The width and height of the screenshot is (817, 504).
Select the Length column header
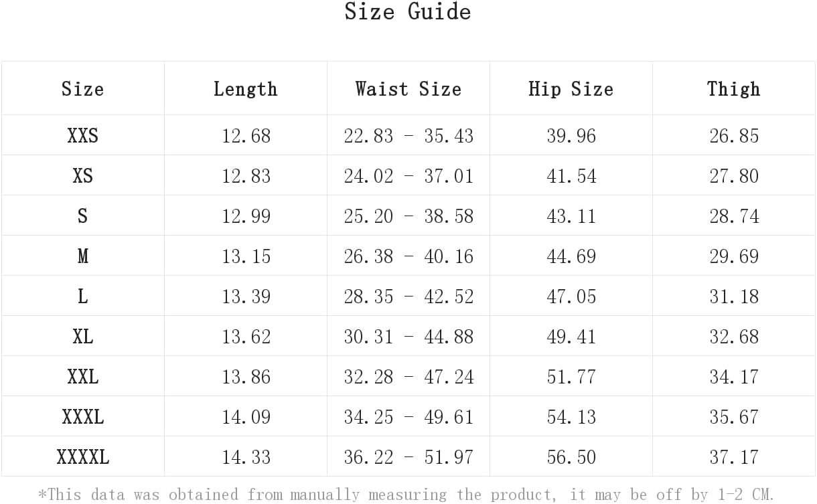point(245,89)
